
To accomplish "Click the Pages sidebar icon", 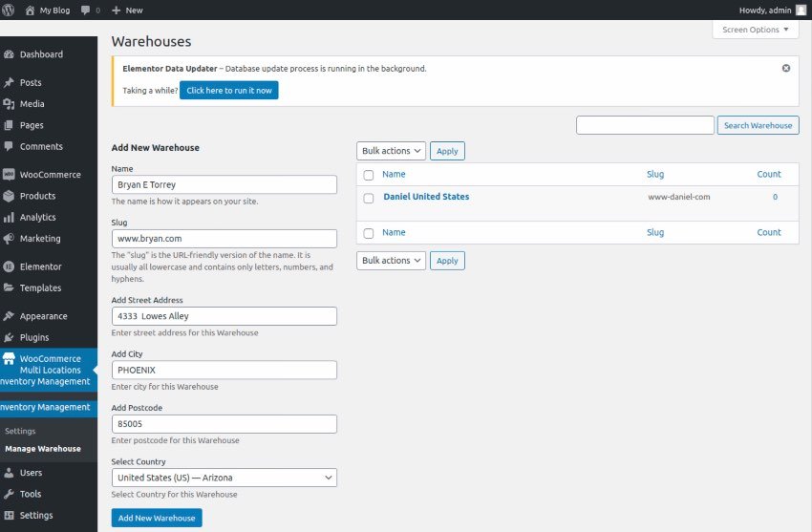I will (9, 125).
